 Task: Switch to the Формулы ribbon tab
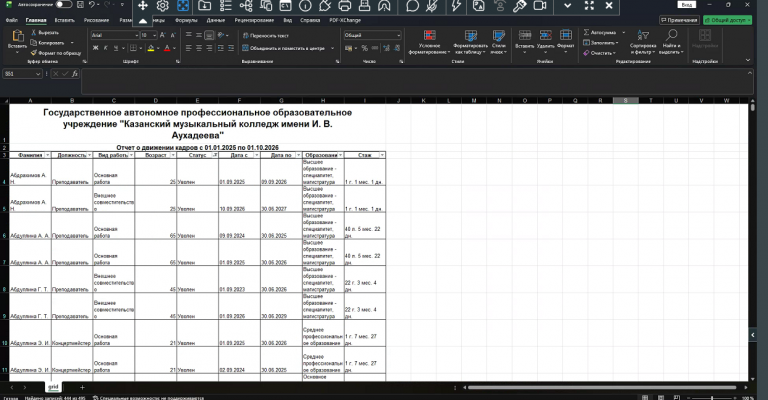point(186,21)
